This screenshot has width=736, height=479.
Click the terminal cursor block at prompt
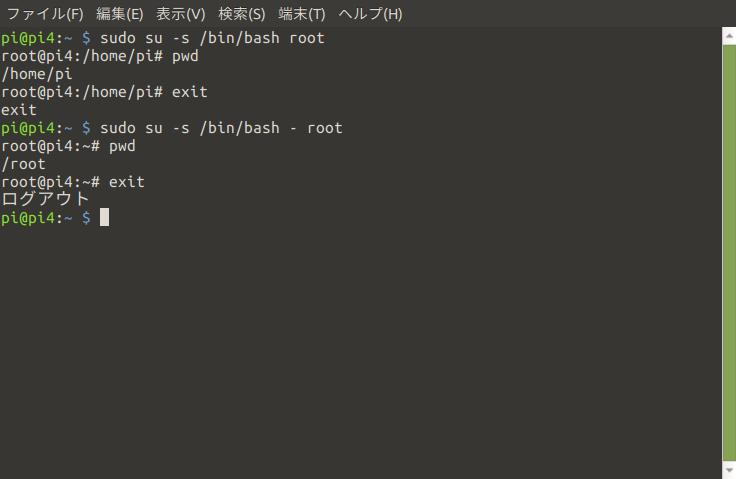click(x=104, y=217)
